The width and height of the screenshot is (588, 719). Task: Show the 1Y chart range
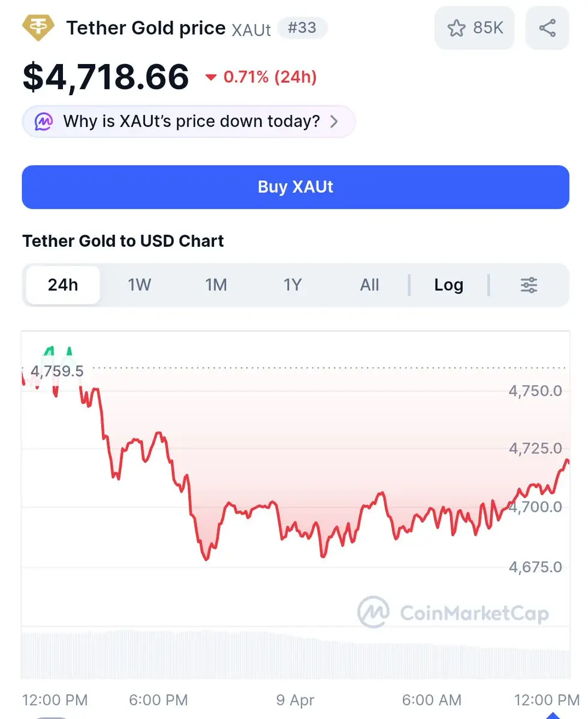(x=292, y=285)
